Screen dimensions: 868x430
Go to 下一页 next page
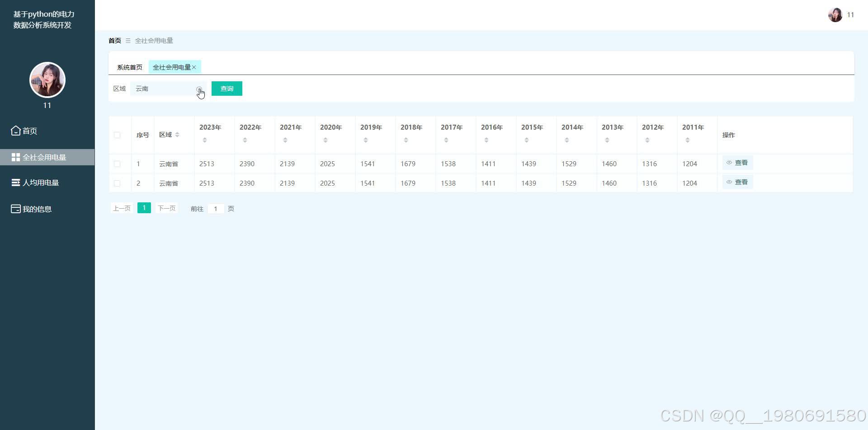166,208
